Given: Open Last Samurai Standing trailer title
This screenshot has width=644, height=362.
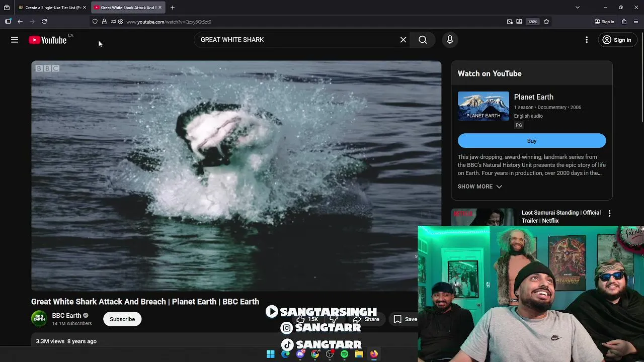Looking at the screenshot, I should tap(561, 217).
